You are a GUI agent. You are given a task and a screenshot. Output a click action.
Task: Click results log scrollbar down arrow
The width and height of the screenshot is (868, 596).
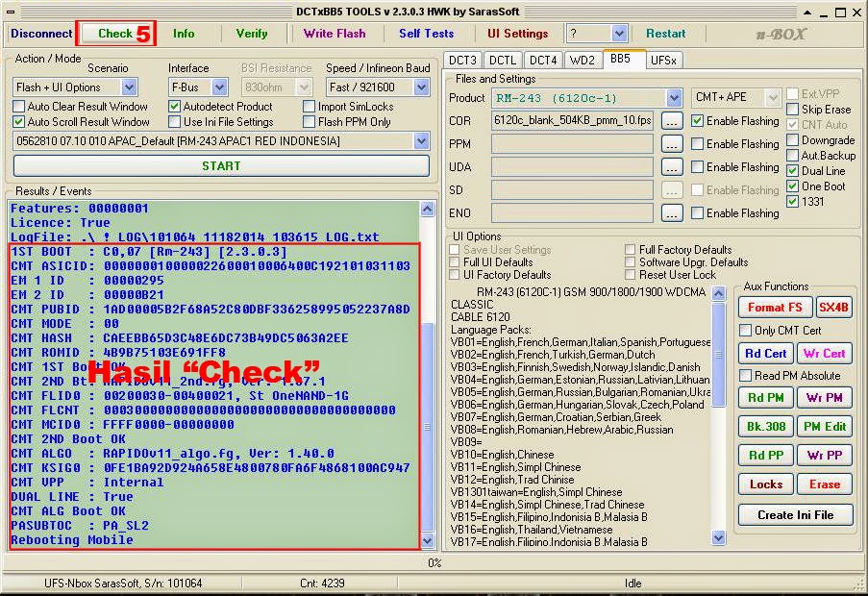click(x=428, y=540)
